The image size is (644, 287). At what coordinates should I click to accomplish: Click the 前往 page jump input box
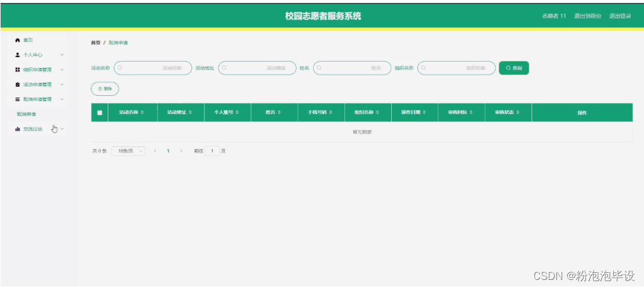tap(212, 151)
